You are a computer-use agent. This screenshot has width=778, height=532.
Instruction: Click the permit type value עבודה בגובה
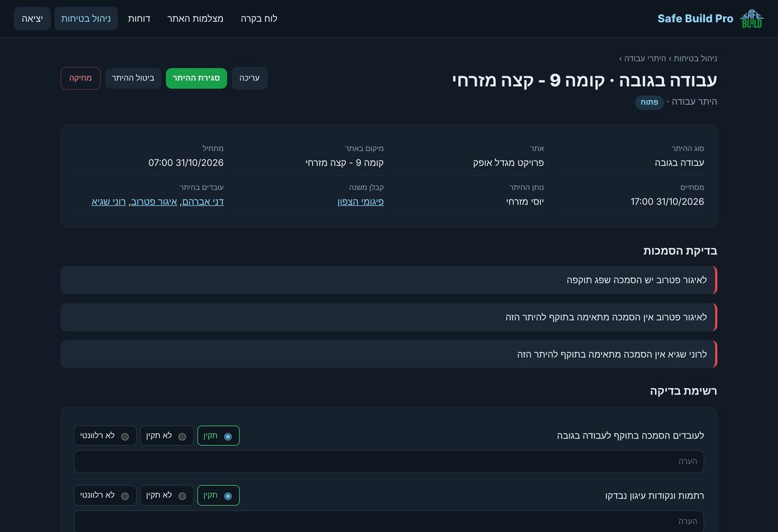[679, 163]
